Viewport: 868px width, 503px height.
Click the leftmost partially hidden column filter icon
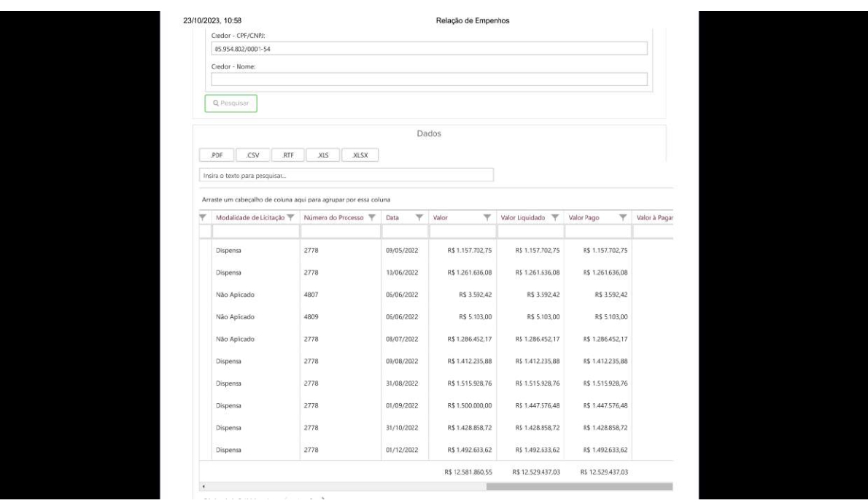point(204,217)
